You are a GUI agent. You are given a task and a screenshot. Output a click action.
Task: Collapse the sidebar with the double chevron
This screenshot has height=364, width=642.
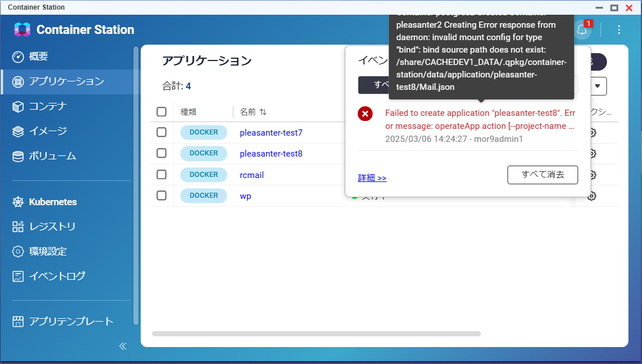point(123,346)
